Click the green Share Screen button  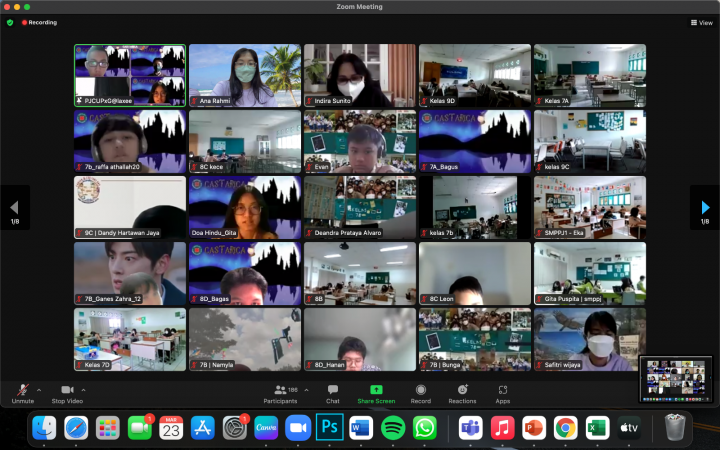pyautogui.click(x=376, y=389)
